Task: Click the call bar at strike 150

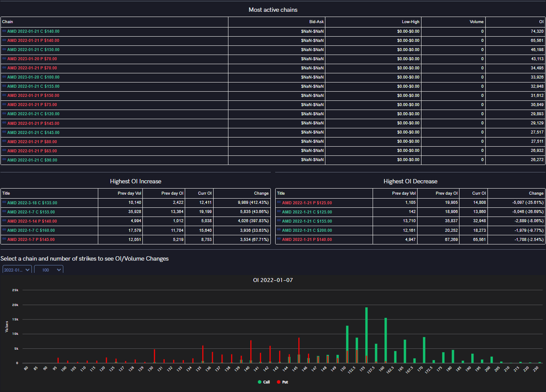Action: pos(347,344)
